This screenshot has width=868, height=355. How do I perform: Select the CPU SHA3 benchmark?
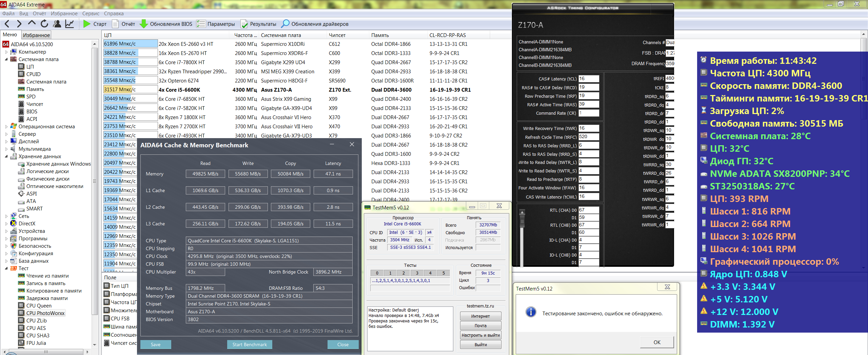point(38,336)
